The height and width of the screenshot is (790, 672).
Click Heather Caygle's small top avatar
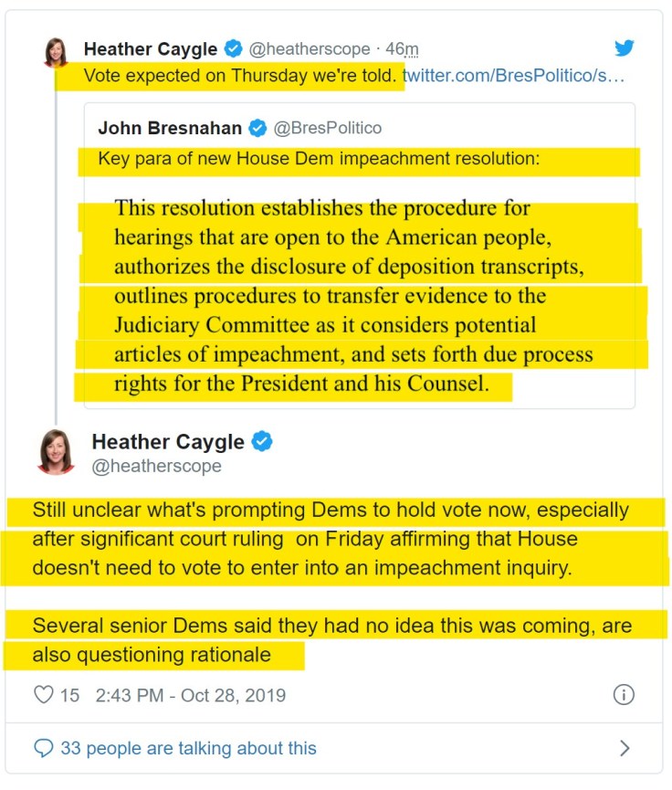tap(56, 52)
